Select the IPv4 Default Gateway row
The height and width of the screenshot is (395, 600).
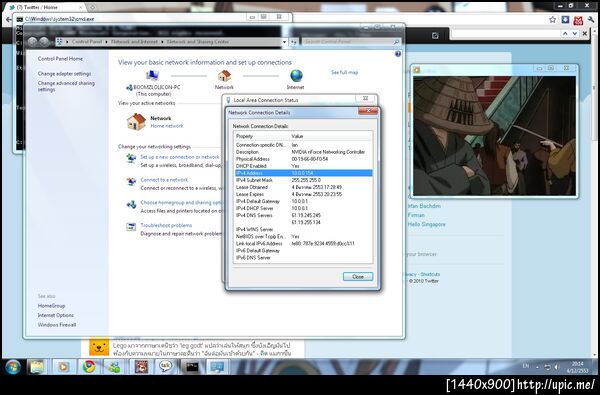(303, 201)
